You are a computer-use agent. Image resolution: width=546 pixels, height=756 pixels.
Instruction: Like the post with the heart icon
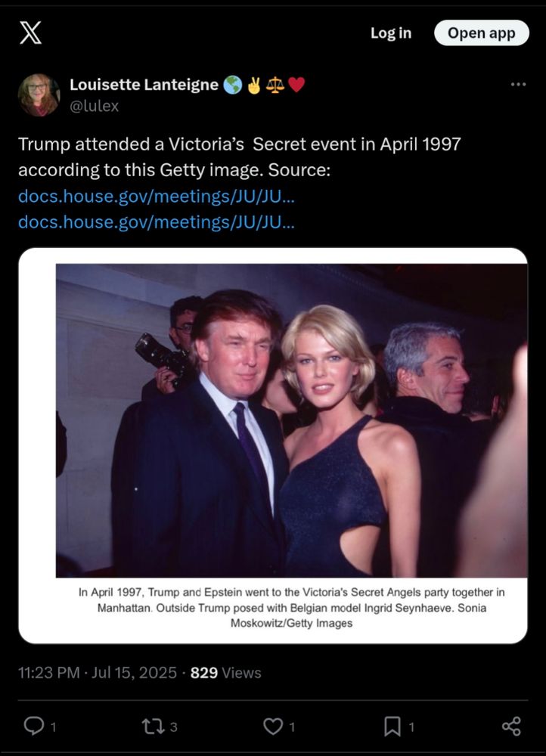(272, 726)
